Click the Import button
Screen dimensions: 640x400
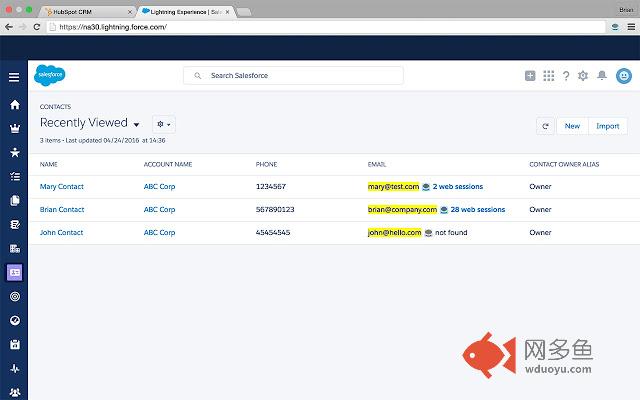[x=607, y=126]
